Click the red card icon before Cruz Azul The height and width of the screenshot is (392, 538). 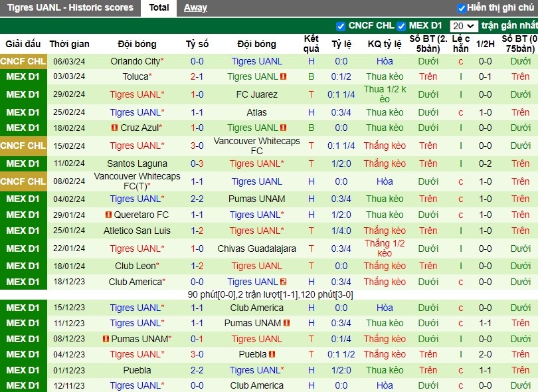click(x=115, y=128)
